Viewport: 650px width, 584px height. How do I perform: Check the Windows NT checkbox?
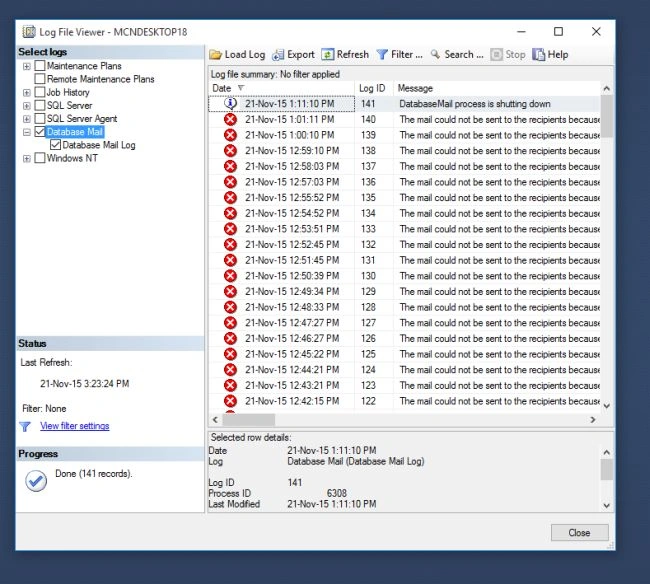point(40,158)
